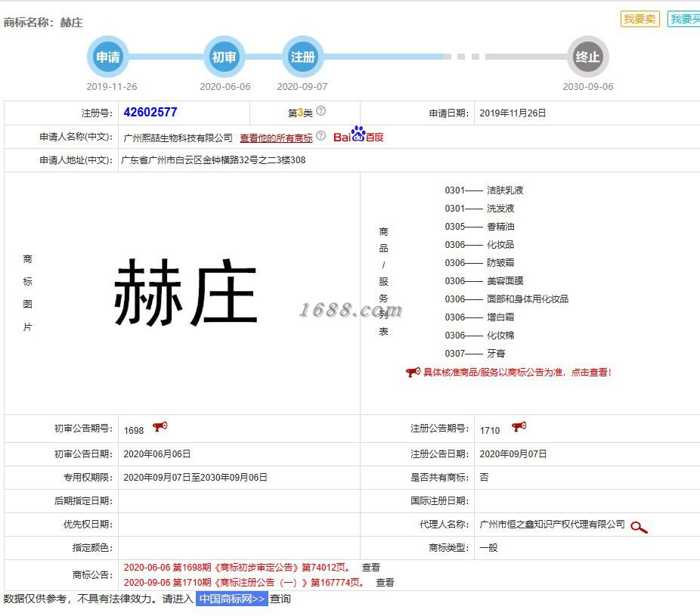
Task: Click preliminary announcement number 1698
Action: pos(134,430)
